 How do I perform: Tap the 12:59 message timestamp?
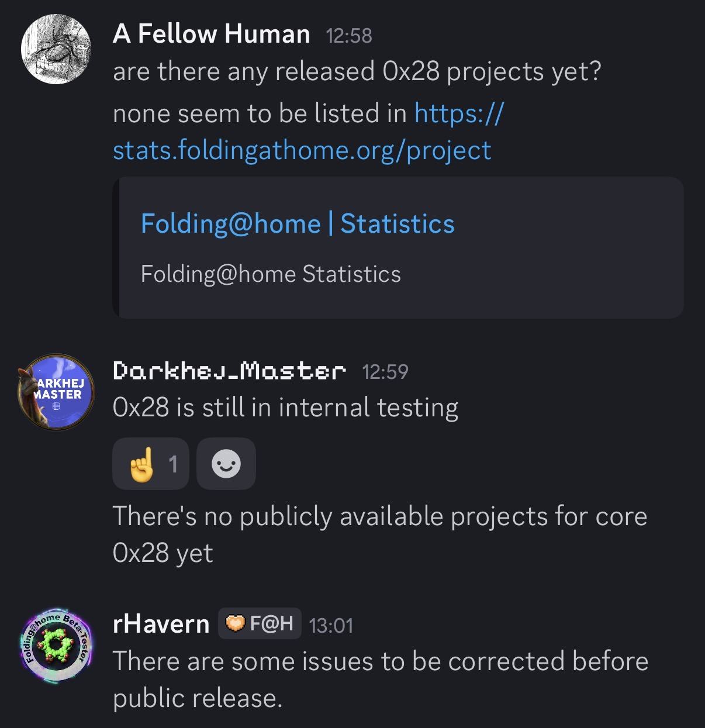(385, 372)
